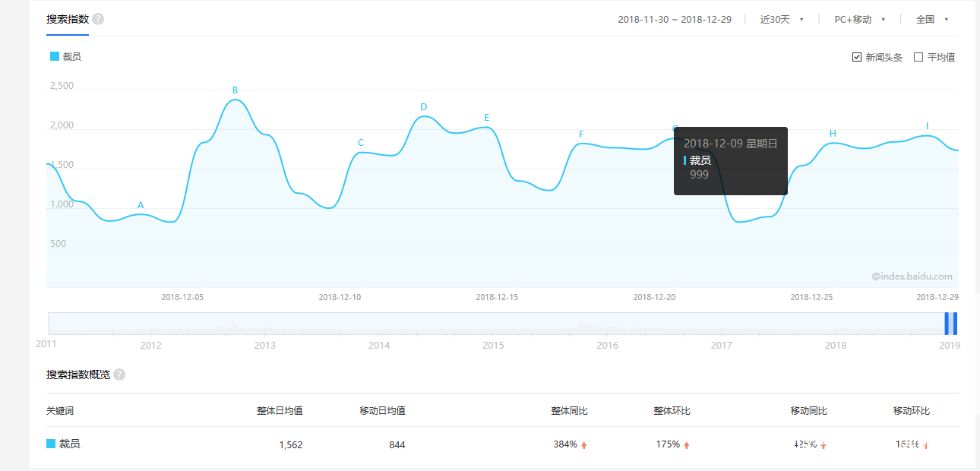Click the 175% period-over-period value
The image size is (980, 471).
pos(668,444)
